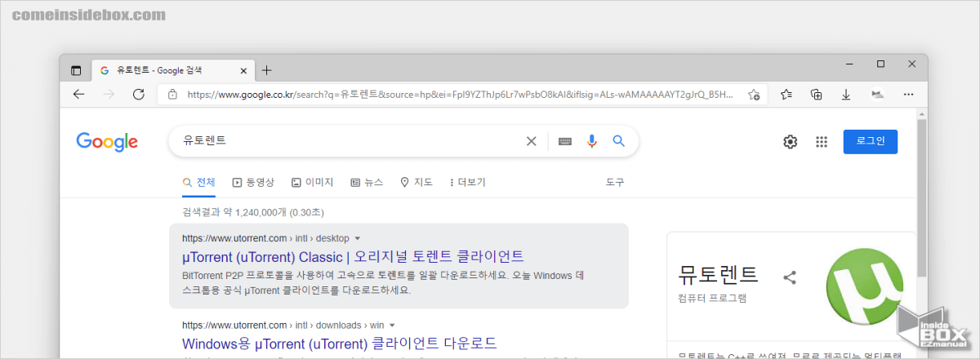The image size is (980, 359).
Task: Open Windows용 µTorrent 클라이언트 다운로드 link
Action: pyautogui.click(x=340, y=343)
